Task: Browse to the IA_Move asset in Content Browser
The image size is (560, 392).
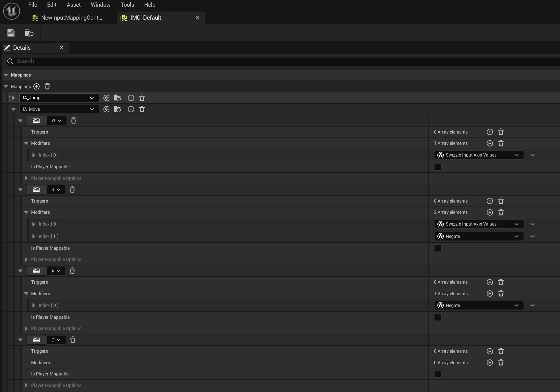Action: pyautogui.click(x=118, y=109)
